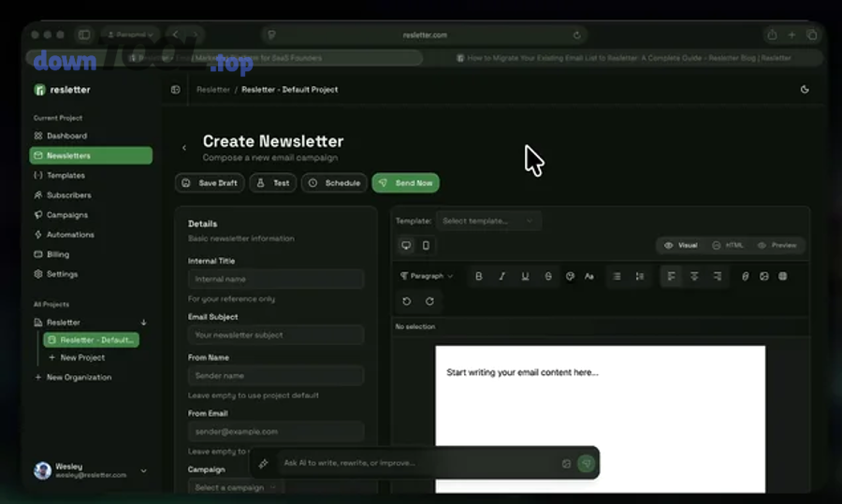Insert a bulleted list

pos(617,277)
